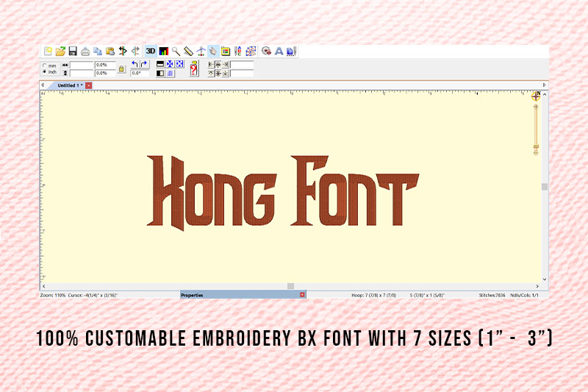Switch to the Untitled 1 tab
The image size is (588, 392).
coord(69,85)
